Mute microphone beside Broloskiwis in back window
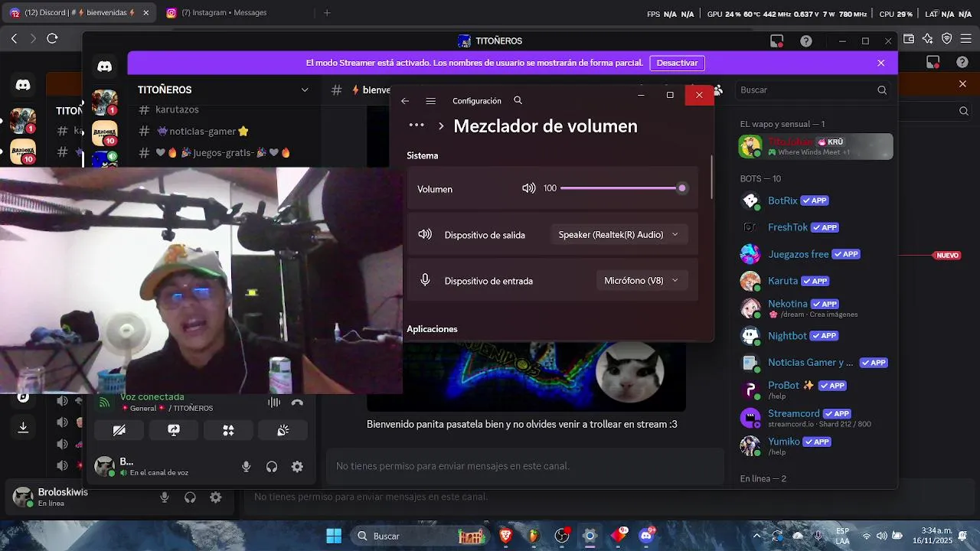The width and height of the screenshot is (980, 551). click(x=164, y=497)
